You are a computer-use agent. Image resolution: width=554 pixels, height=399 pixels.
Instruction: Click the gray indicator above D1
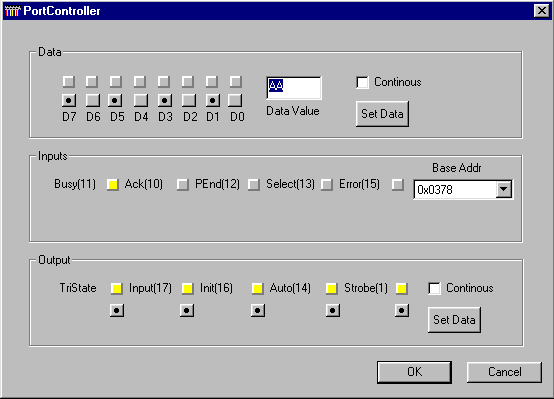coord(212,82)
